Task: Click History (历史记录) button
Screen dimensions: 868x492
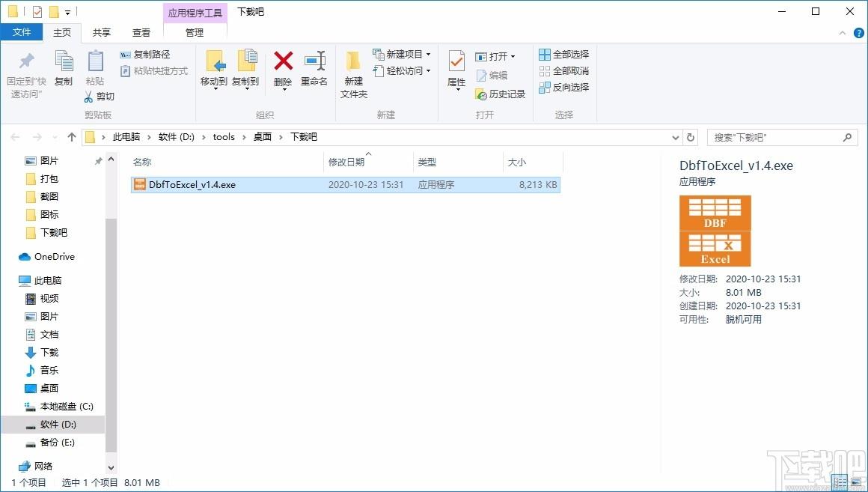Action: coord(500,94)
